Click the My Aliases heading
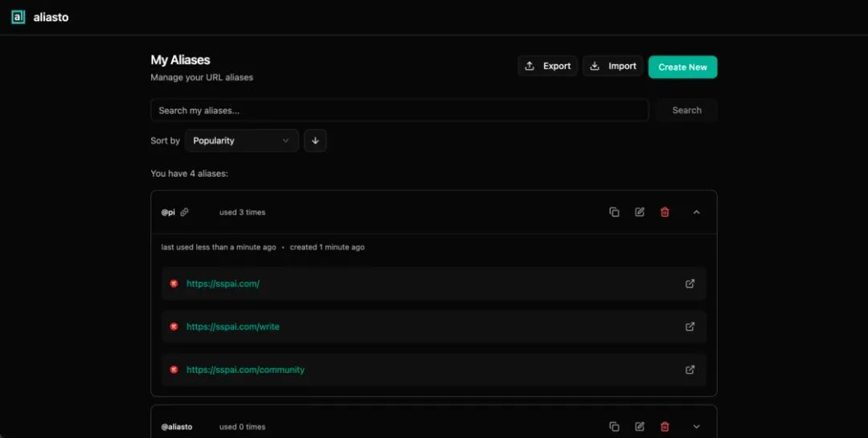The height and width of the screenshot is (438, 868). click(180, 59)
